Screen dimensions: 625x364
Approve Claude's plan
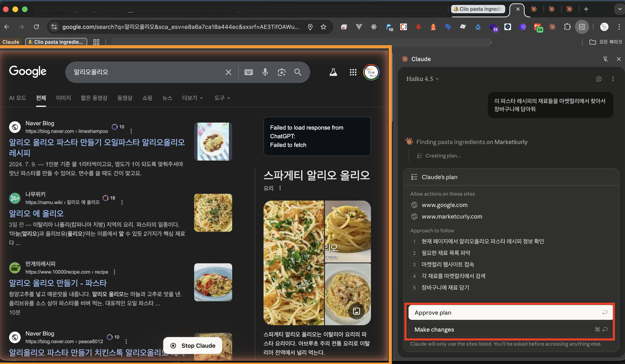click(x=510, y=312)
